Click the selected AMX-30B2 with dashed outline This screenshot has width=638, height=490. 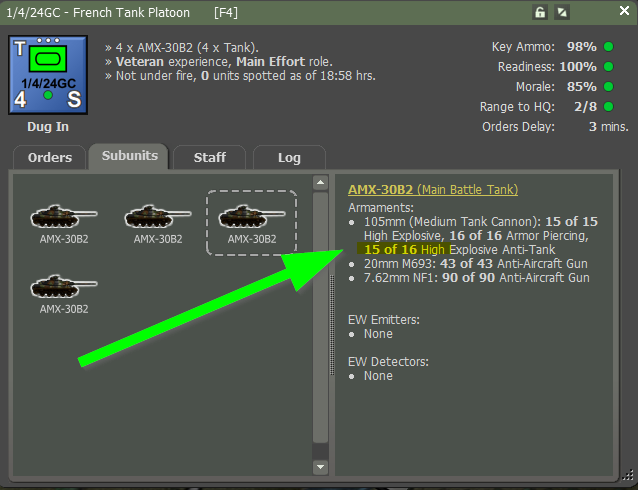252,223
